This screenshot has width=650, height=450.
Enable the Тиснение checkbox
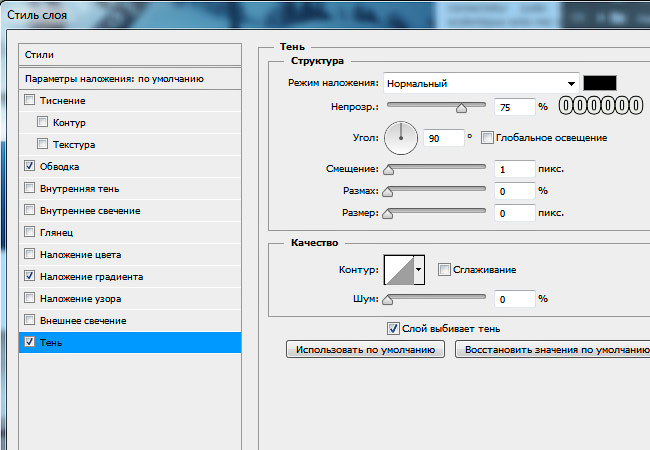29,100
